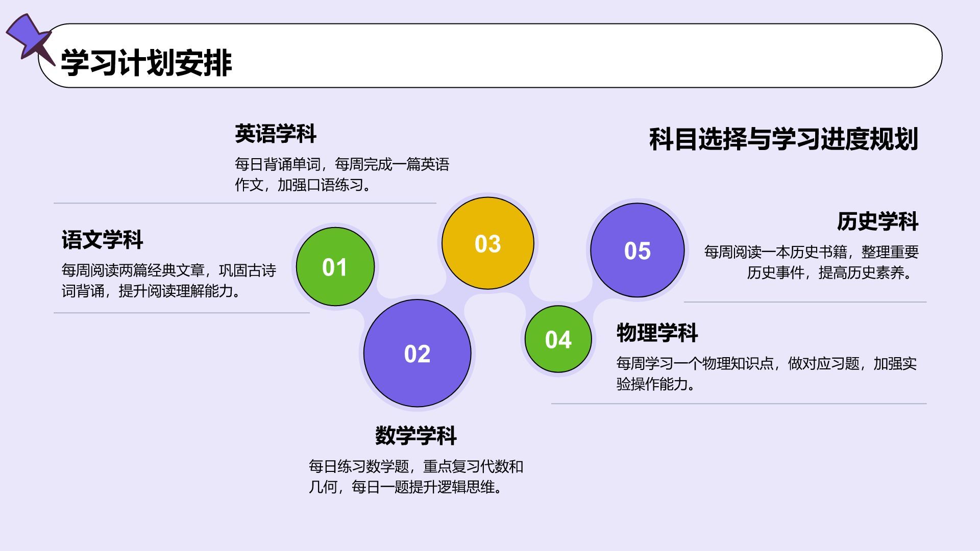Select the purple circle numbered 02
Image resolution: width=980 pixels, height=551 pixels.
(x=417, y=354)
